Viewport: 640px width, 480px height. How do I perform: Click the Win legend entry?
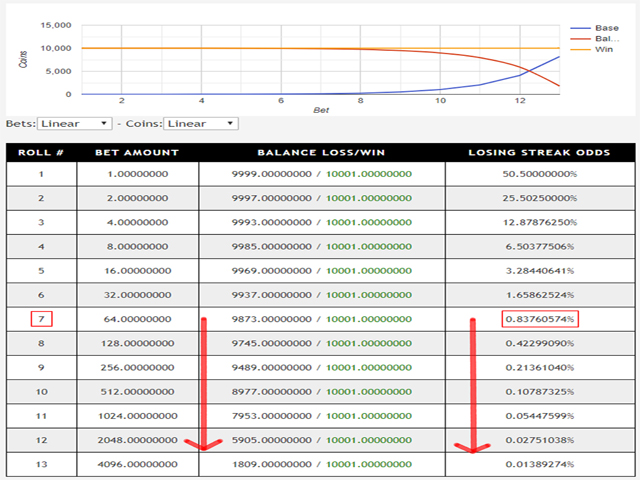click(x=591, y=49)
